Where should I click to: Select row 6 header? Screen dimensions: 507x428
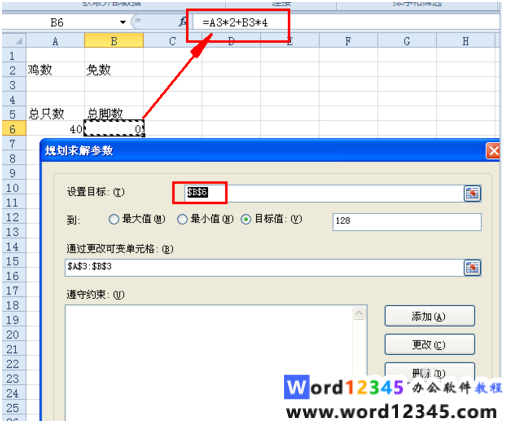point(13,129)
